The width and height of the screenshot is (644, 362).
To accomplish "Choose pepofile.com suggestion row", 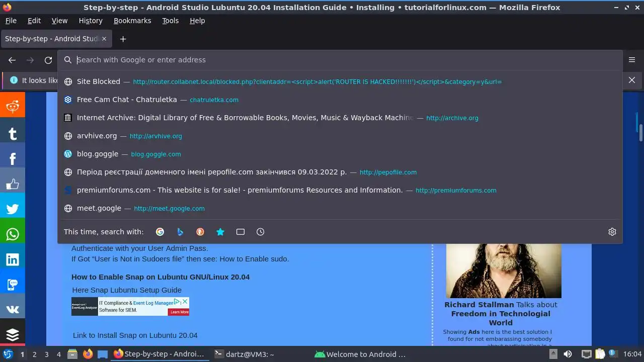I will 340,172.
